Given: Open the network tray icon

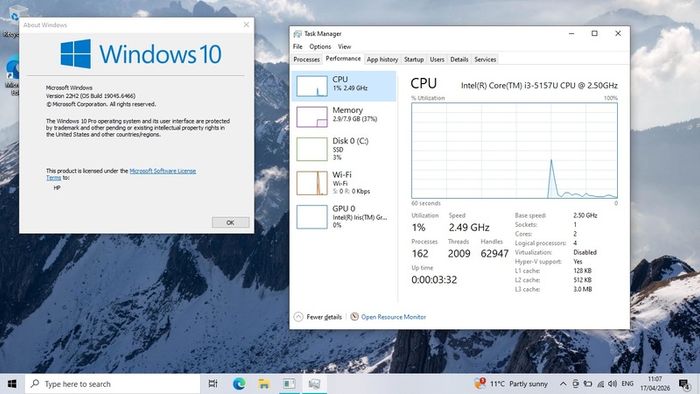Looking at the screenshot, I should click(x=600, y=384).
